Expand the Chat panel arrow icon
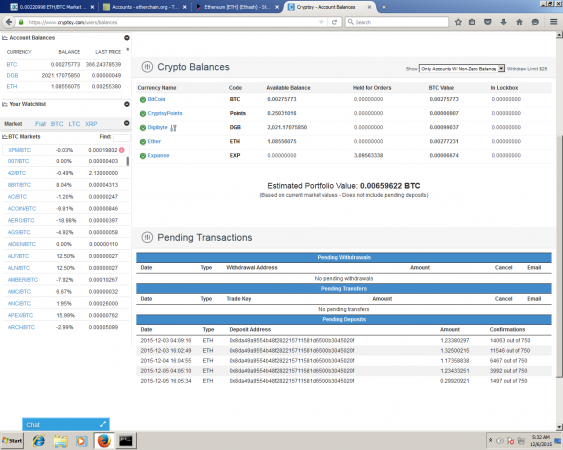 pos(103,424)
